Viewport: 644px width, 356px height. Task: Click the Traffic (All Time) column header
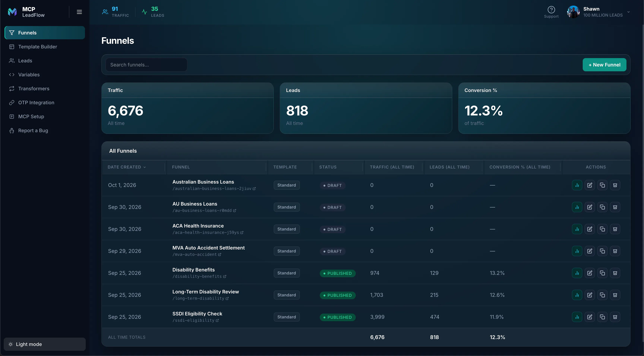click(392, 167)
